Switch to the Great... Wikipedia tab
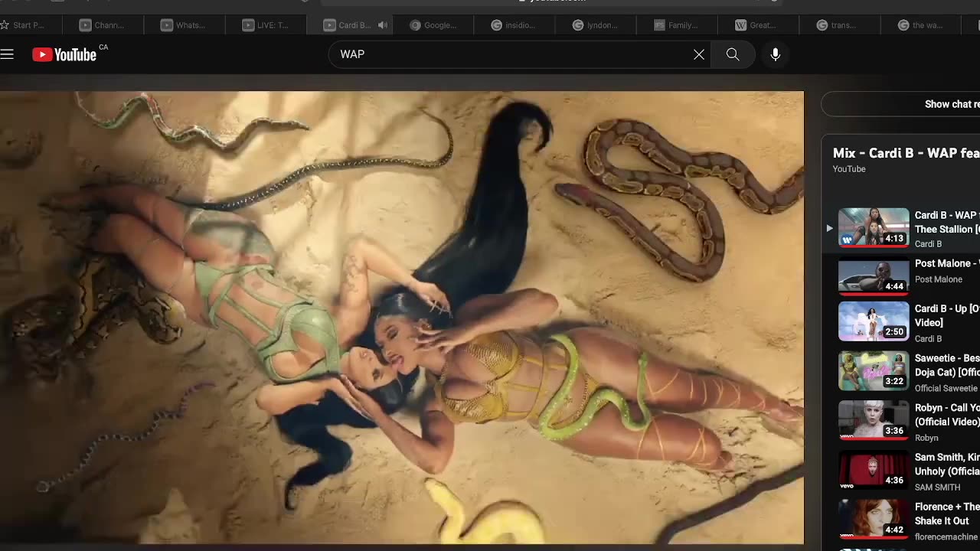Screen dimensions: 980x551 758,25
